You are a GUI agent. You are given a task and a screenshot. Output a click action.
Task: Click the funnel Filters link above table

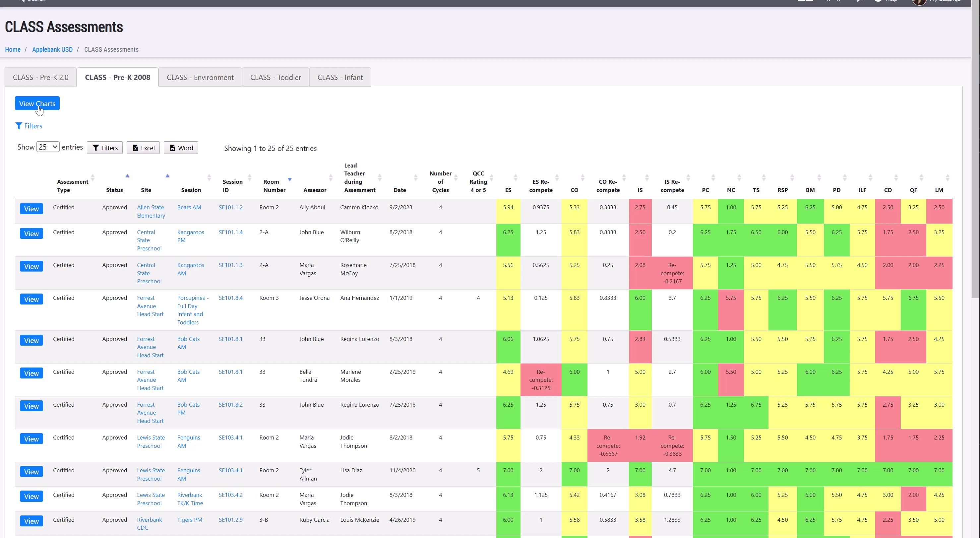29,126
